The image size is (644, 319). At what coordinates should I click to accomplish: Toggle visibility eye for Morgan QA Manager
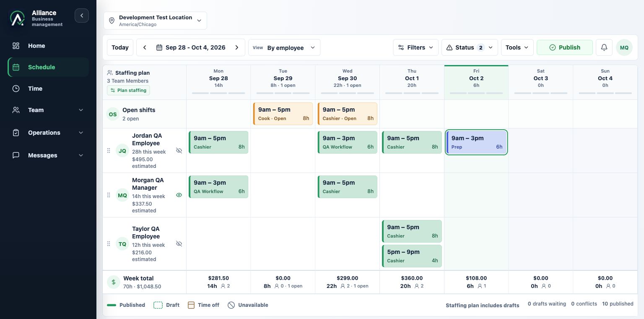tap(179, 195)
